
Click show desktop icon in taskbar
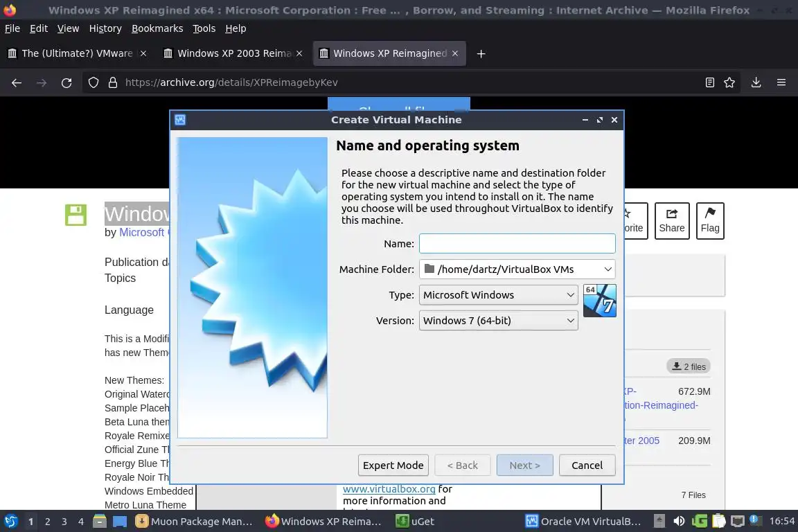120,522
